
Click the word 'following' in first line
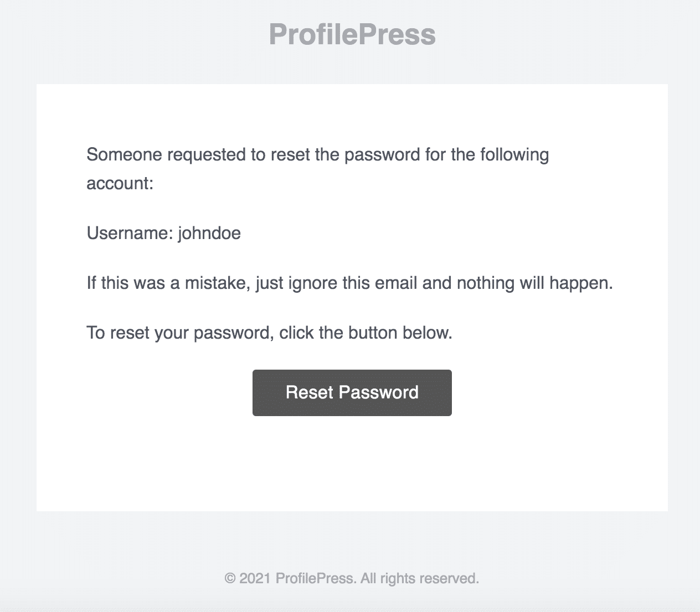[x=514, y=155]
